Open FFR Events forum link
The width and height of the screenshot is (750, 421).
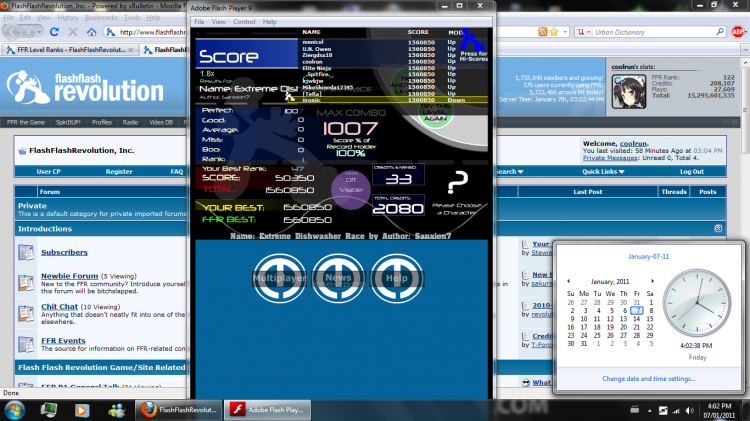click(63, 341)
